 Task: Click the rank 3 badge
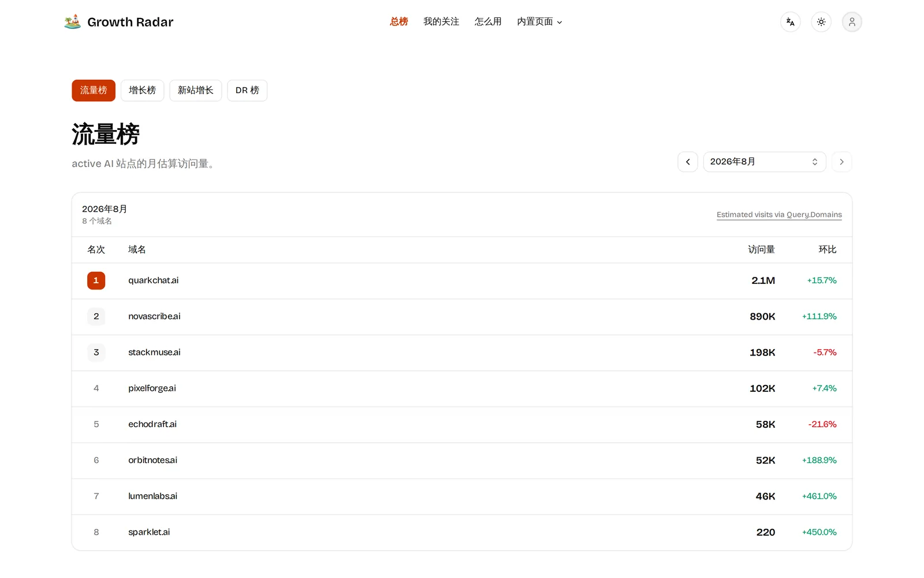[x=96, y=352]
